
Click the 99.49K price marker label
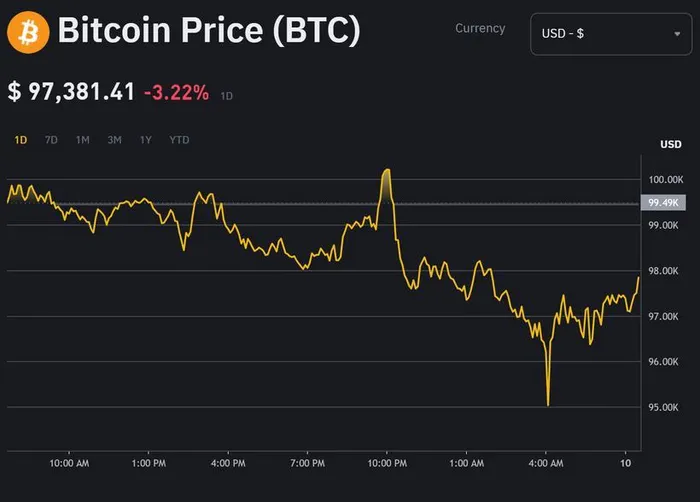coord(665,202)
